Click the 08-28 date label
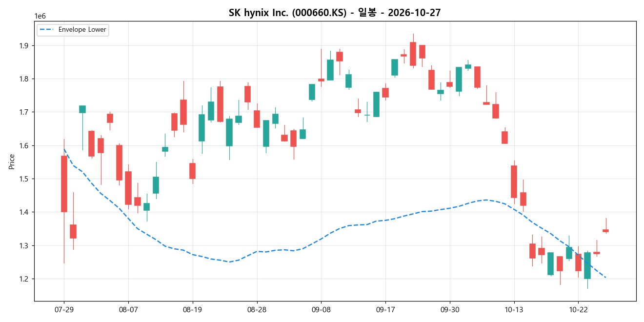Image resolution: width=644 pixels, height=322 pixels. 257,309
